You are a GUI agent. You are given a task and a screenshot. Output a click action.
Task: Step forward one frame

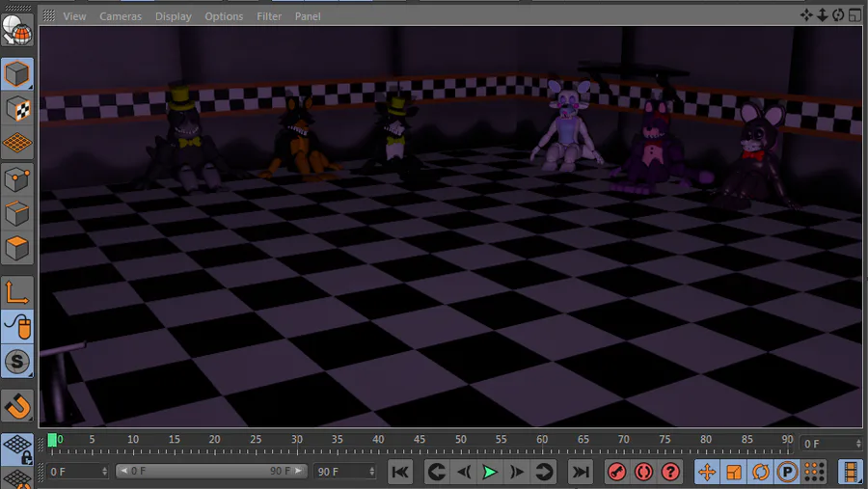tap(517, 472)
